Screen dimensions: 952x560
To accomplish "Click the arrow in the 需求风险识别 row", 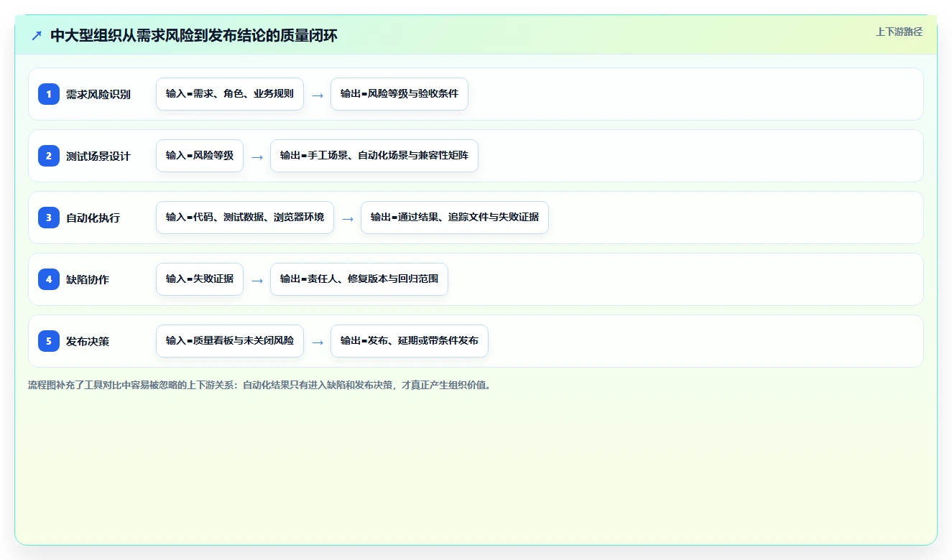I will (318, 95).
